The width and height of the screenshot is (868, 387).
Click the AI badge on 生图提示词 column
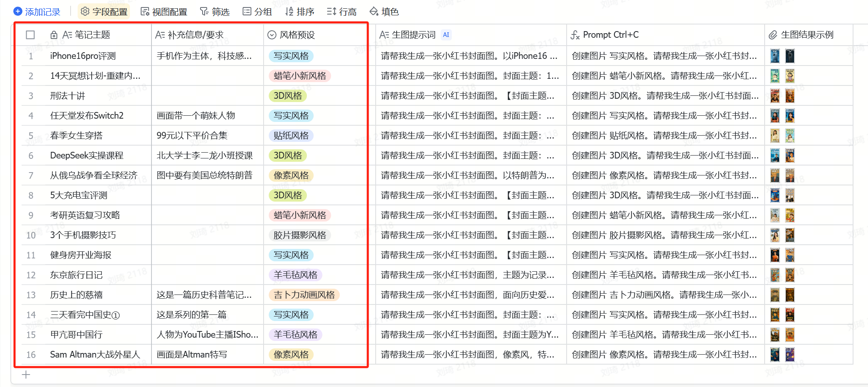446,35
